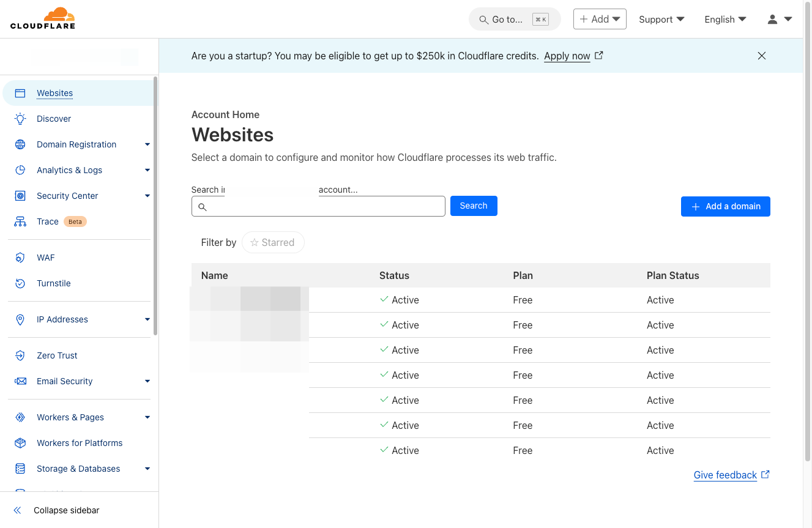
Task: Click the Turnstile icon
Action: coord(20,283)
